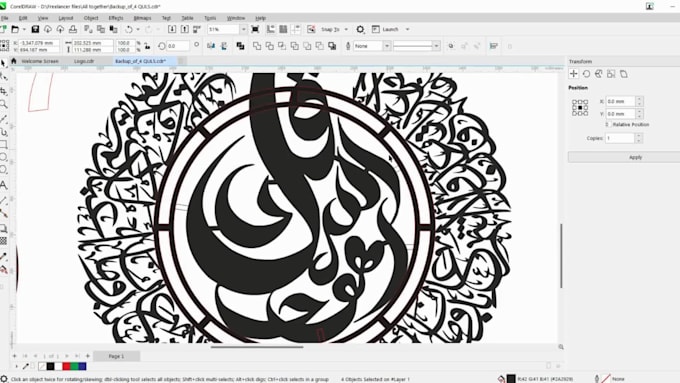This screenshot has width=680, height=383.
Task: Open the File menu
Action: pos(4,18)
